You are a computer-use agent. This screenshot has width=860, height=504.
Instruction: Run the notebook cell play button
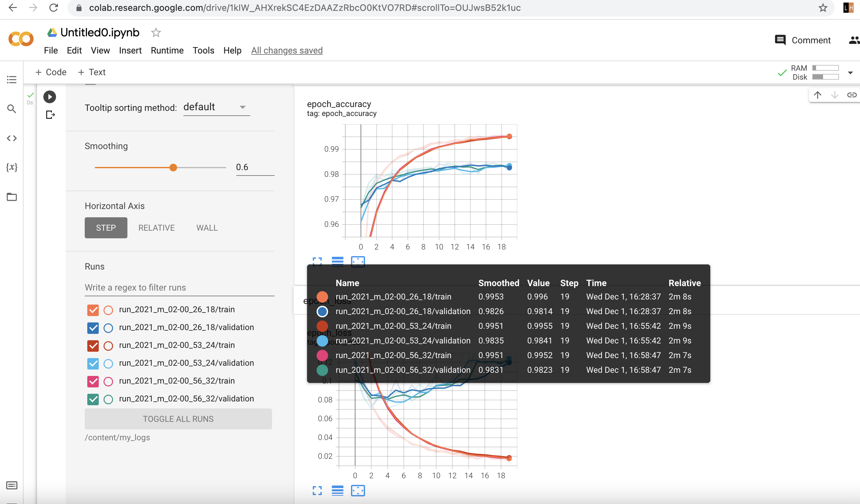49,97
